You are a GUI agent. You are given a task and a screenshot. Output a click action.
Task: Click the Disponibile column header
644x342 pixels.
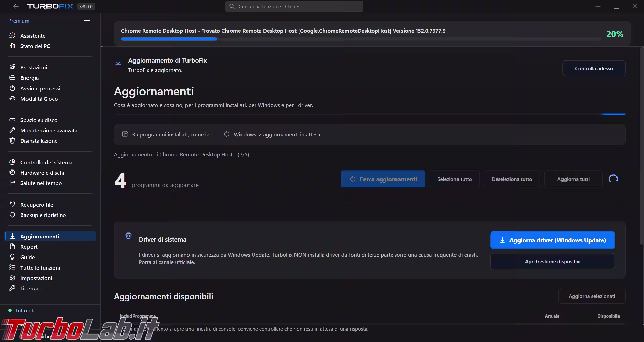(x=608, y=316)
